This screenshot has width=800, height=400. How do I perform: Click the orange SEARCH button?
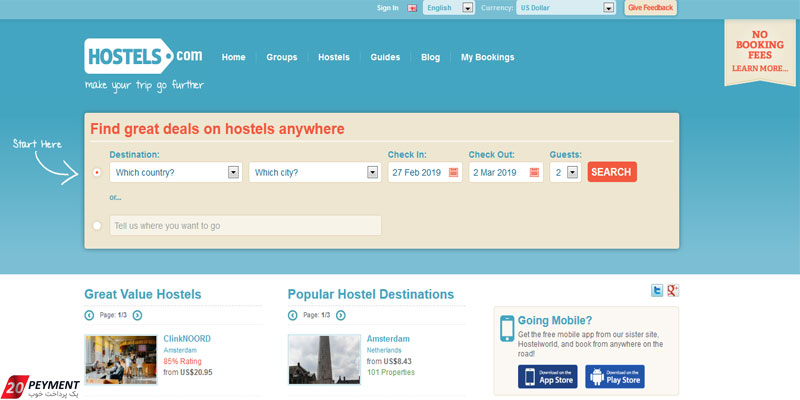point(612,172)
